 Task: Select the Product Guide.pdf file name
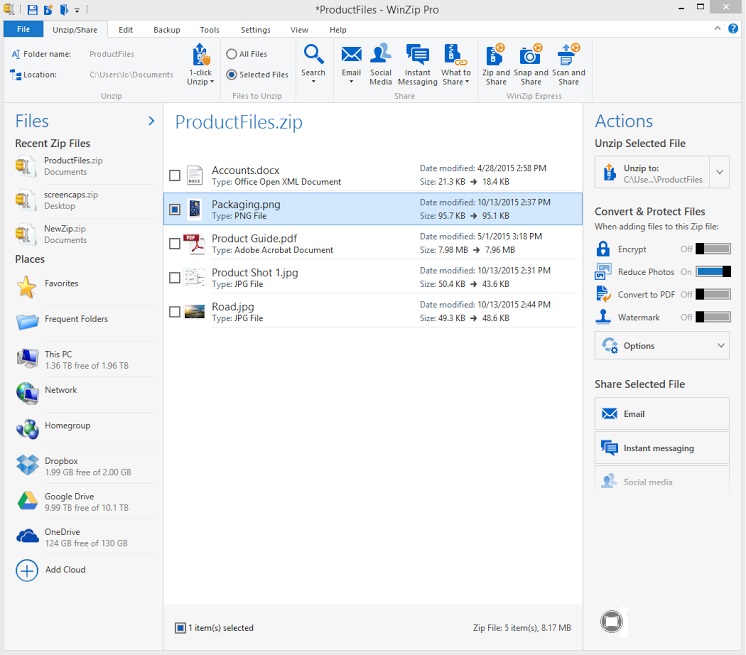(254, 238)
